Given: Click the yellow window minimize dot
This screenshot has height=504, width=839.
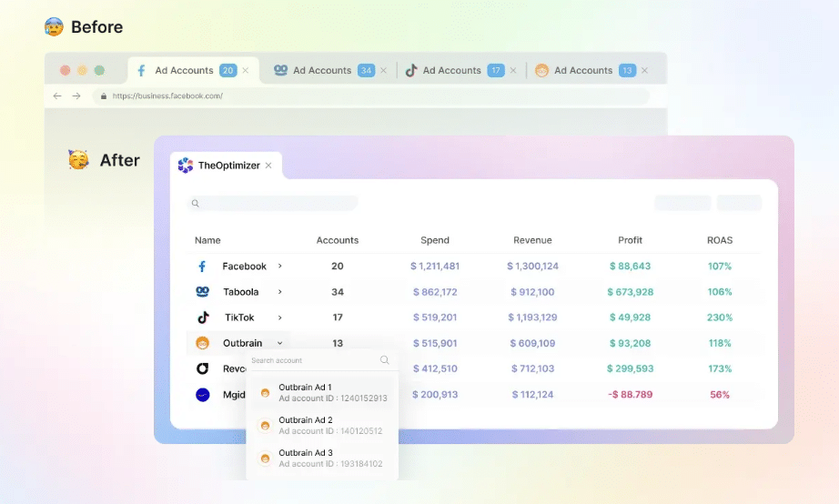Looking at the screenshot, I should coord(83,71).
